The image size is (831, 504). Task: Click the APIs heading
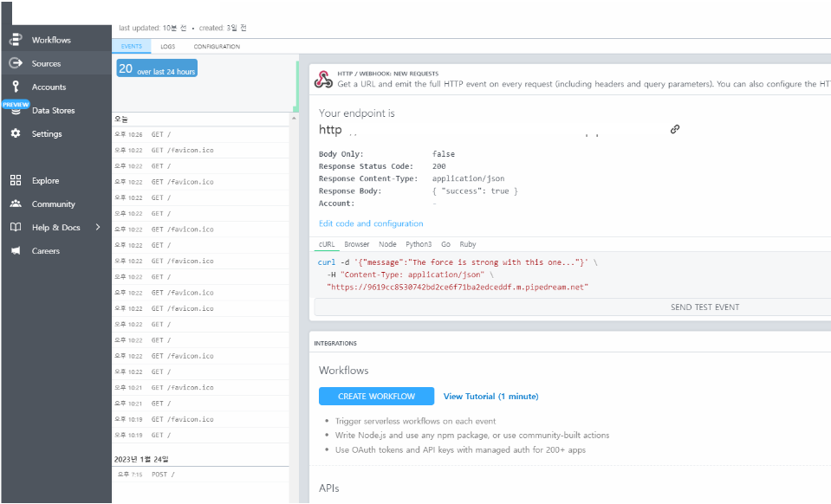click(x=328, y=488)
